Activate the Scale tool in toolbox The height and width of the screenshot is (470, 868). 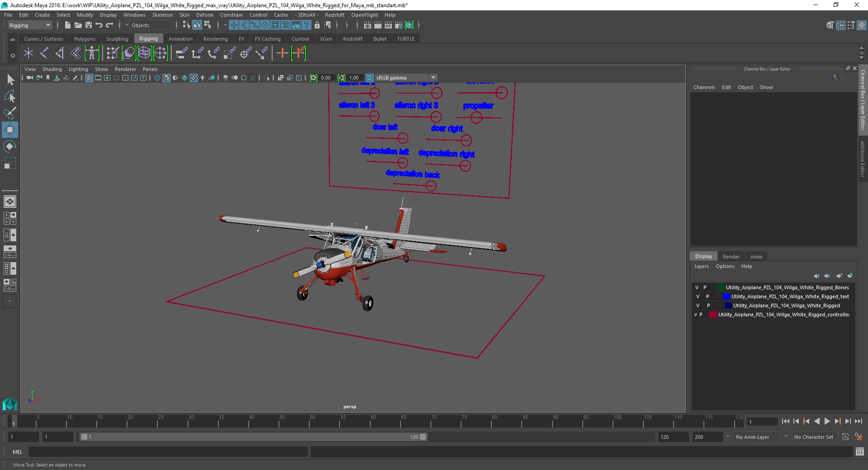[x=10, y=163]
